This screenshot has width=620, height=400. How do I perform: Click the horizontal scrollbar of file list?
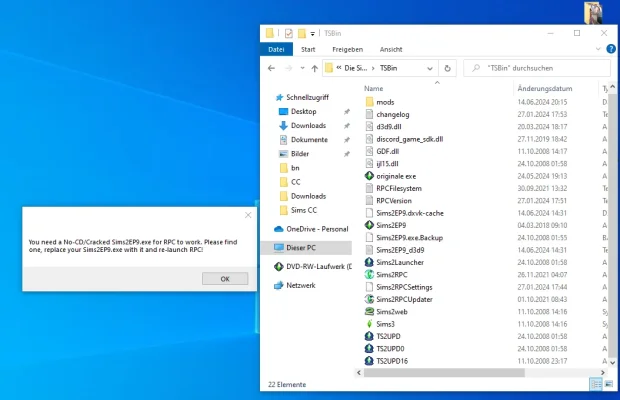point(444,373)
